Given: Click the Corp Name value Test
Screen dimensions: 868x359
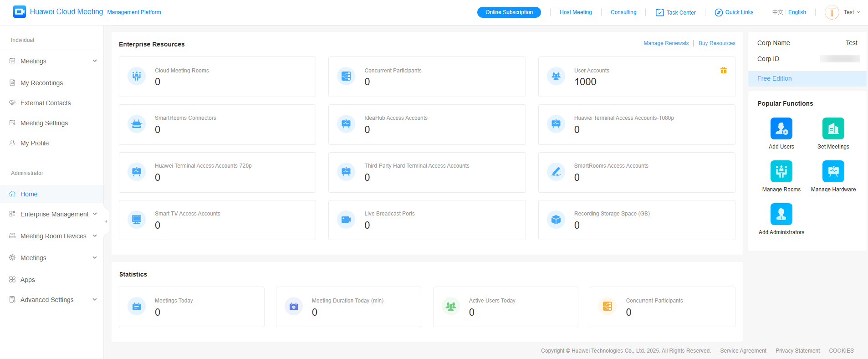Looking at the screenshot, I should tap(852, 43).
